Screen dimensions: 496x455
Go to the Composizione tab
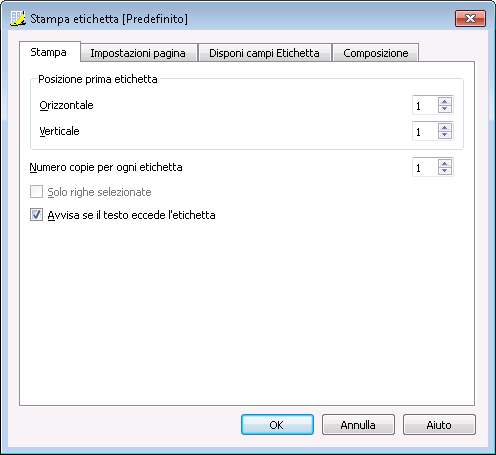(x=376, y=53)
